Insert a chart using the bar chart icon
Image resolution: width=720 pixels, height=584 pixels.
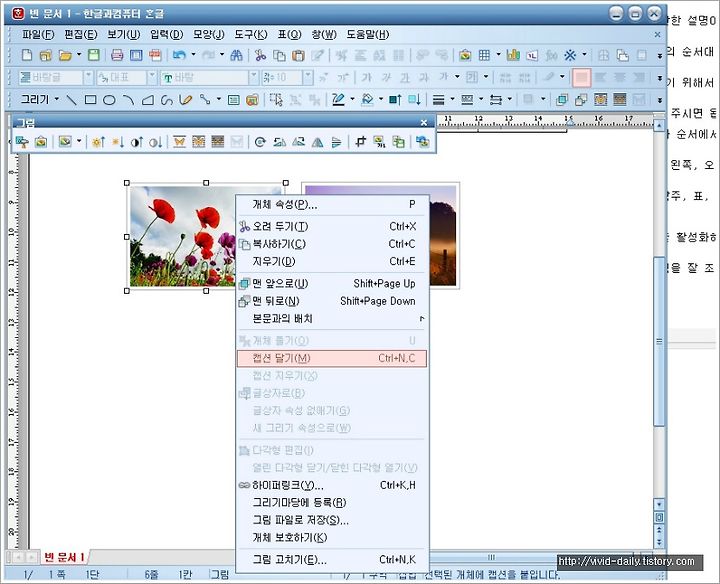coord(513,56)
